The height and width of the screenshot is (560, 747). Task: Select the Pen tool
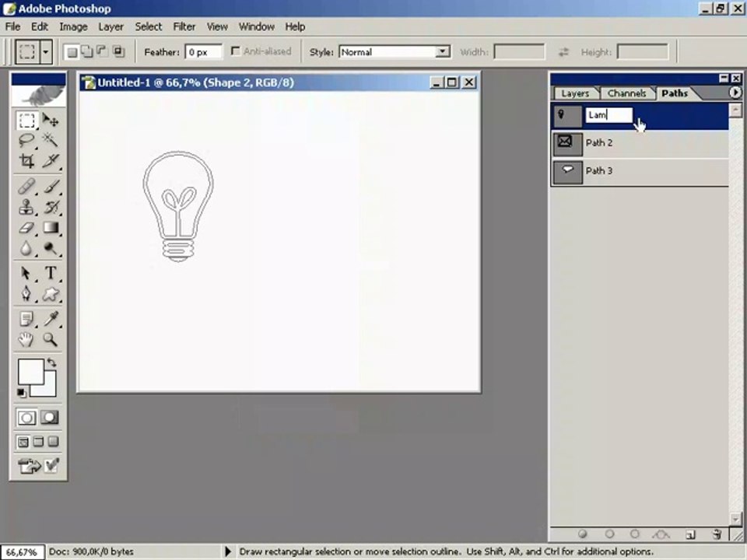coord(26,294)
